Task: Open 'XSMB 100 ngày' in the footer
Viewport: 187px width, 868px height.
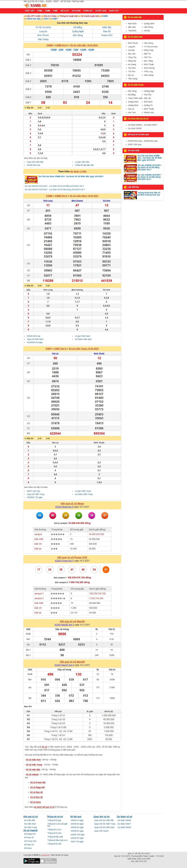Action: point(78,834)
